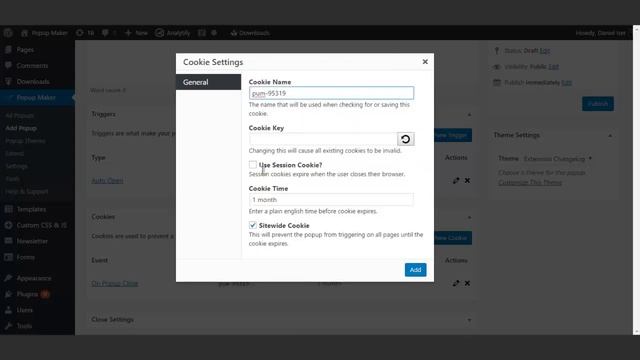Click Edit next to Publish immediately
Screen dimensions: 640x360
pos(567,82)
